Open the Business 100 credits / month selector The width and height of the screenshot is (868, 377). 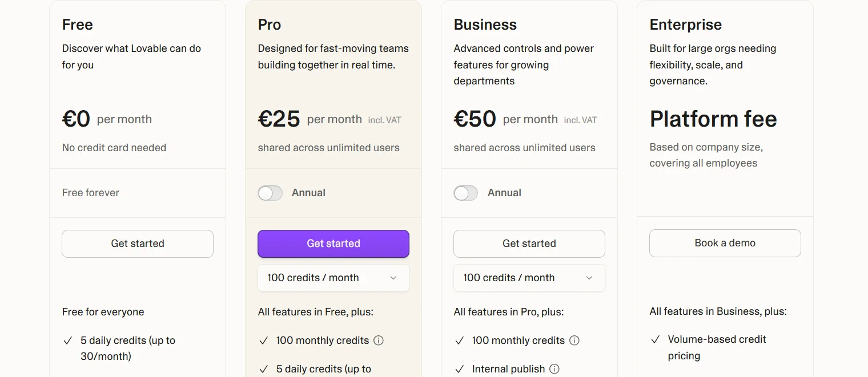pyautogui.click(x=529, y=278)
